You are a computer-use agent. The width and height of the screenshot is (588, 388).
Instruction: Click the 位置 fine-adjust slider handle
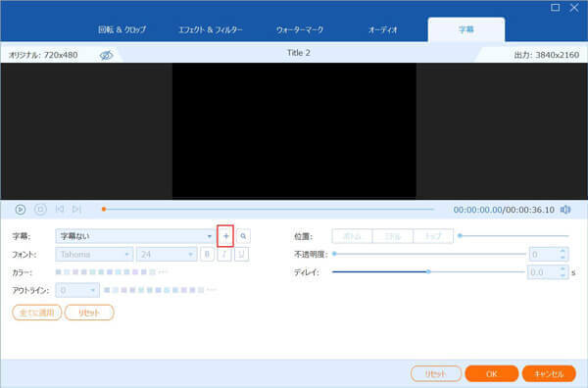(461, 236)
